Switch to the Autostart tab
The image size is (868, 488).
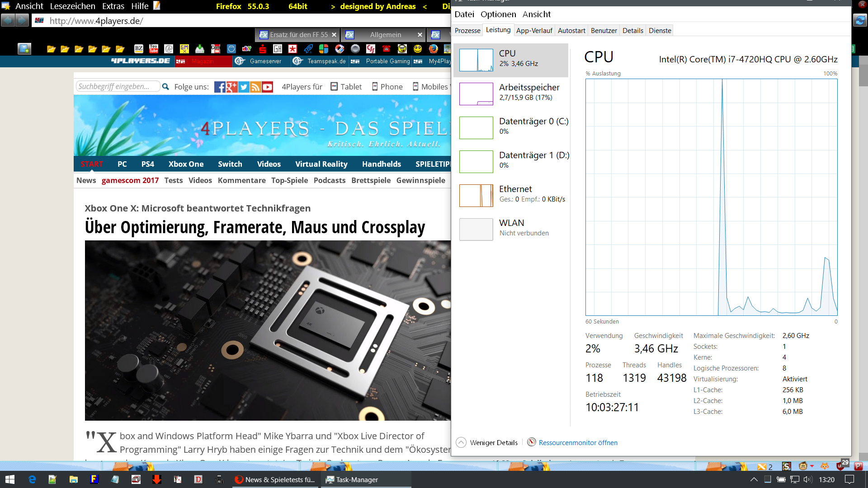pyautogui.click(x=571, y=30)
